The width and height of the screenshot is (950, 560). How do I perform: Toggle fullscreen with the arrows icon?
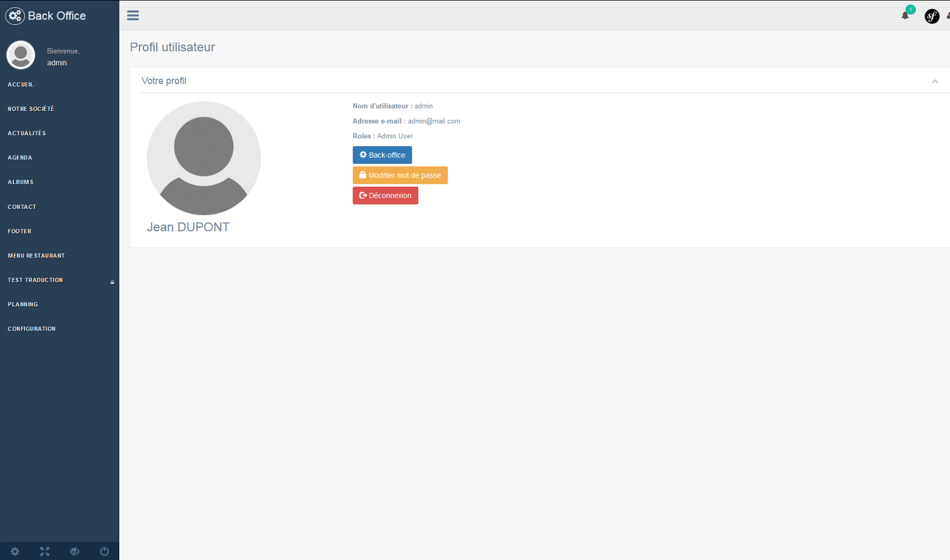(x=45, y=551)
